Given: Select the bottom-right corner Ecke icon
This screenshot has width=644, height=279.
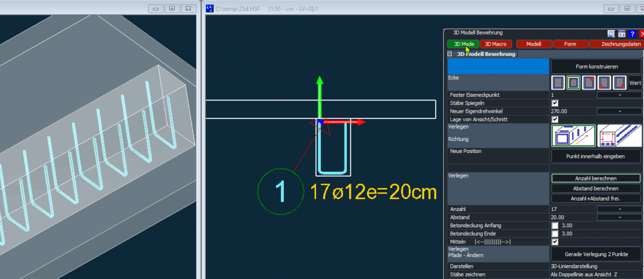Looking at the screenshot, I should click(620, 83).
